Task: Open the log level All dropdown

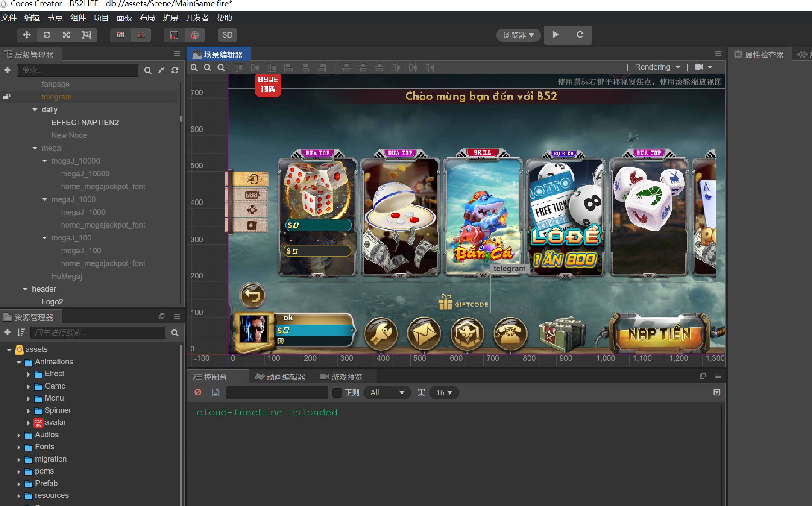Action: pyautogui.click(x=387, y=392)
